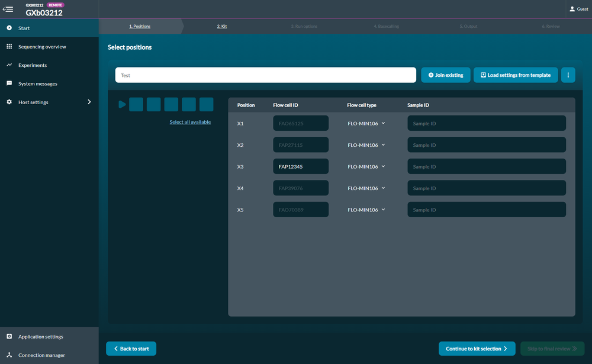
Task: Toggle the fifth flow cell position square
Action: [x=206, y=104]
